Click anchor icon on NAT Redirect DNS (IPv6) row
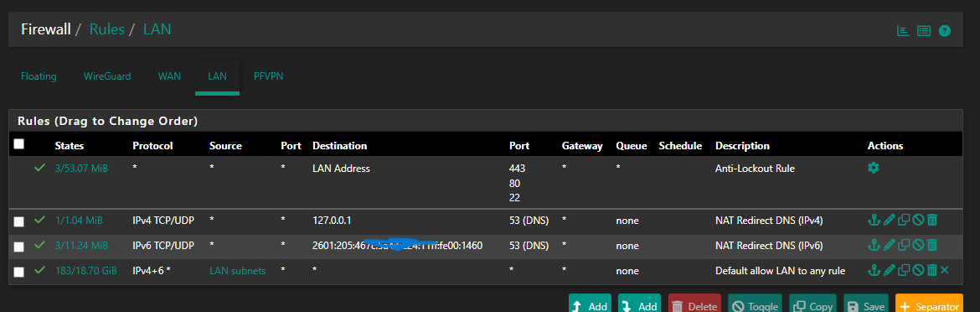The height and width of the screenshot is (312, 980). (x=874, y=245)
